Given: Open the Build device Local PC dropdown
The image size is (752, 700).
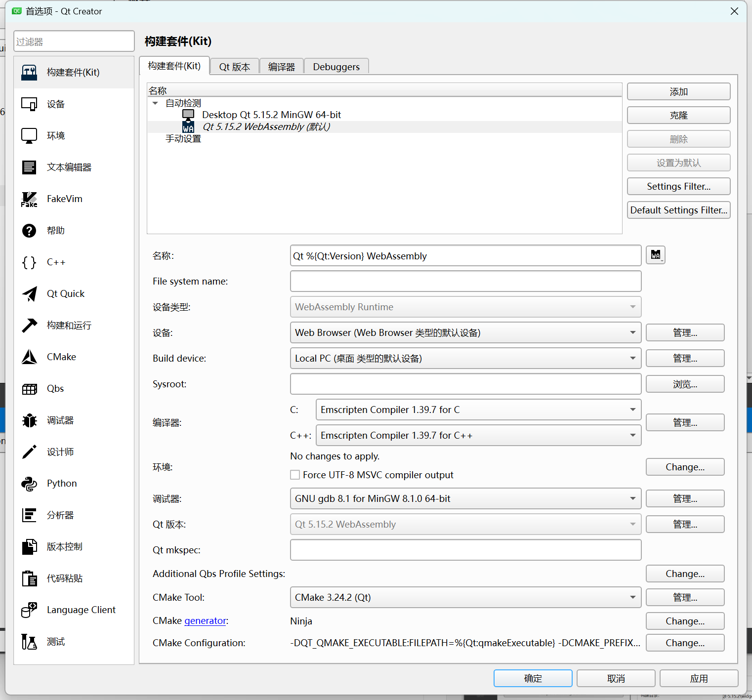Looking at the screenshot, I should coord(465,358).
